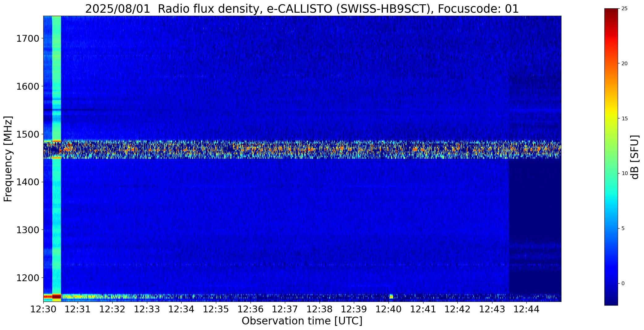Click the dark blue bottom of colorbar

[x=611, y=300]
